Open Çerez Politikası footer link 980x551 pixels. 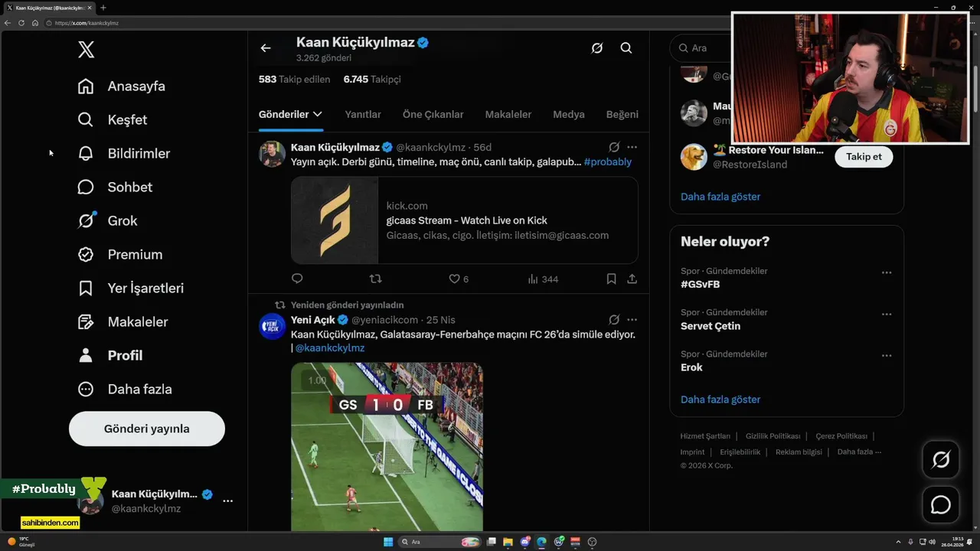click(841, 436)
